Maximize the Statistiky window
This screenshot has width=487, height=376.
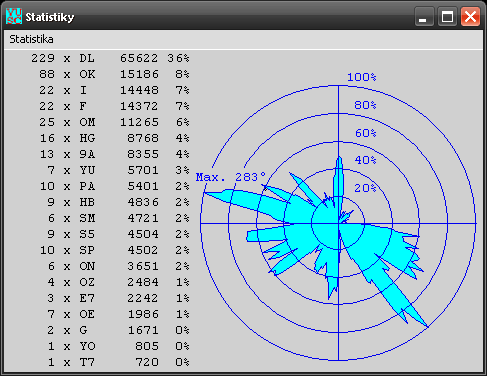click(x=447, y=16)
